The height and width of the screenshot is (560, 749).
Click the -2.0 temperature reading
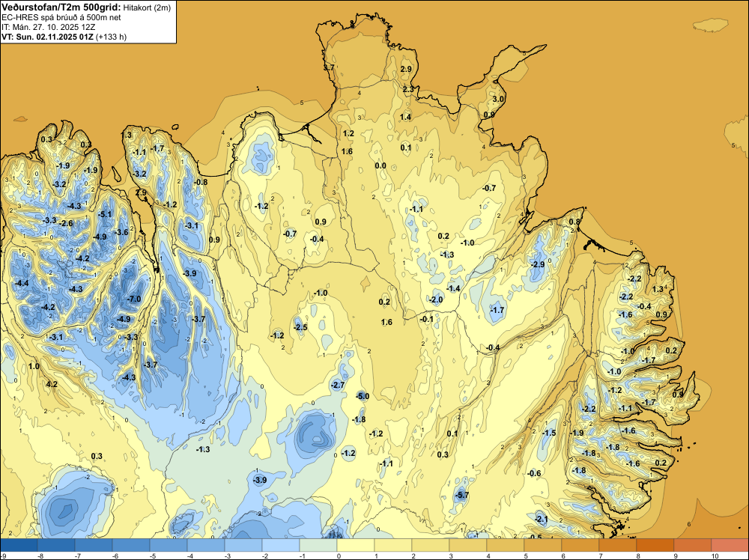(x=436, y=299)
